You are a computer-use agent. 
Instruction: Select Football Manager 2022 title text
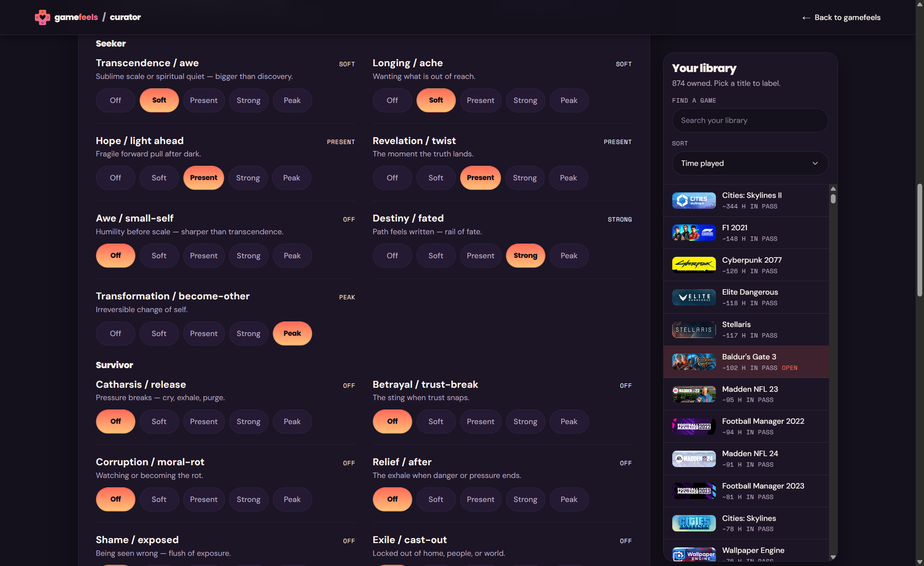pyautogui.click(x=763, y=421)
